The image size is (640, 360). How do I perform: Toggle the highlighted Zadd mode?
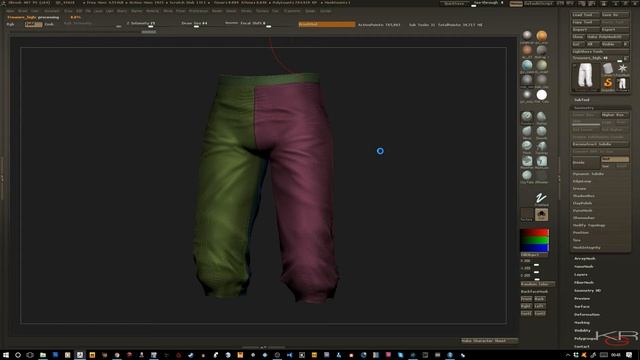point(33,24)
